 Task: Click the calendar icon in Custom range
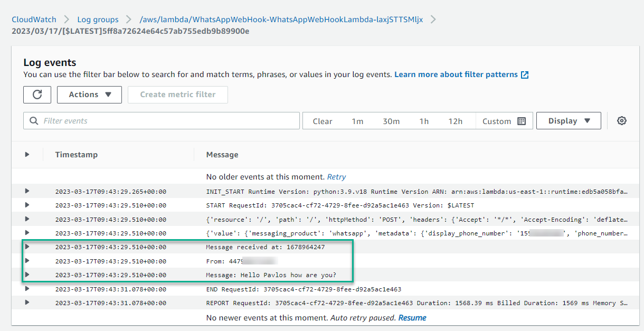tap(522, 121)
